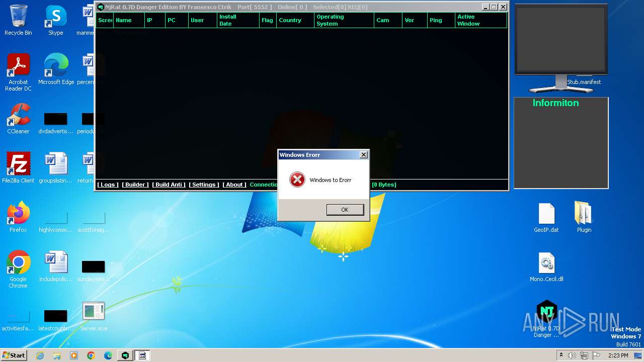Show hidden system tray icons
This screenshot has width=644, height=362.
(x=561, y=355)
